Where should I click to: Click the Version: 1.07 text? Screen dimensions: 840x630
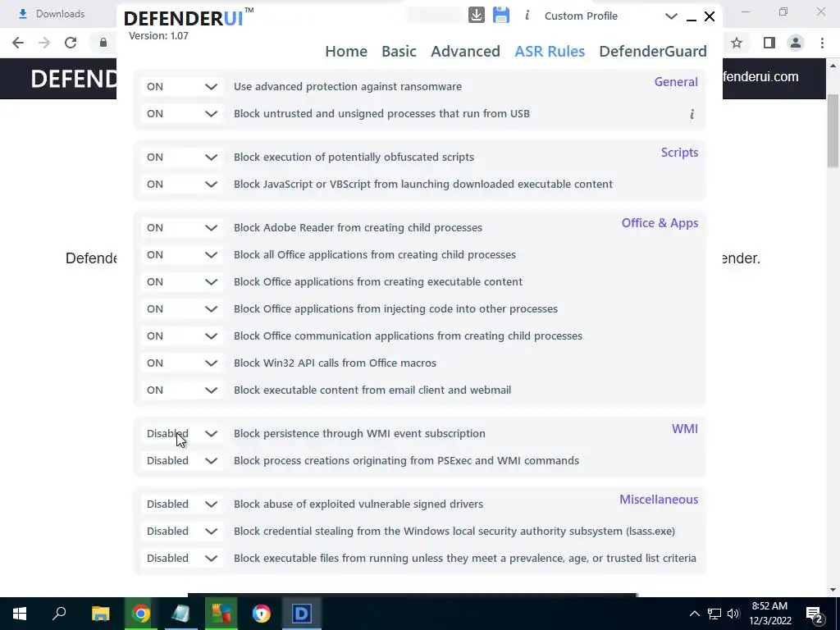pos(158,36)
